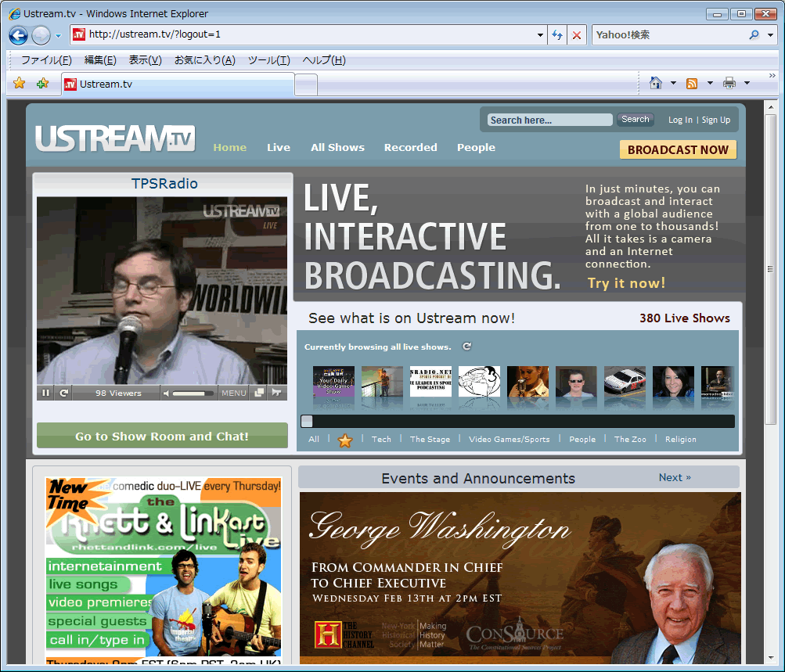Click the Log In link
This screenshot has width=785, height=672.
tap(679, 120)
